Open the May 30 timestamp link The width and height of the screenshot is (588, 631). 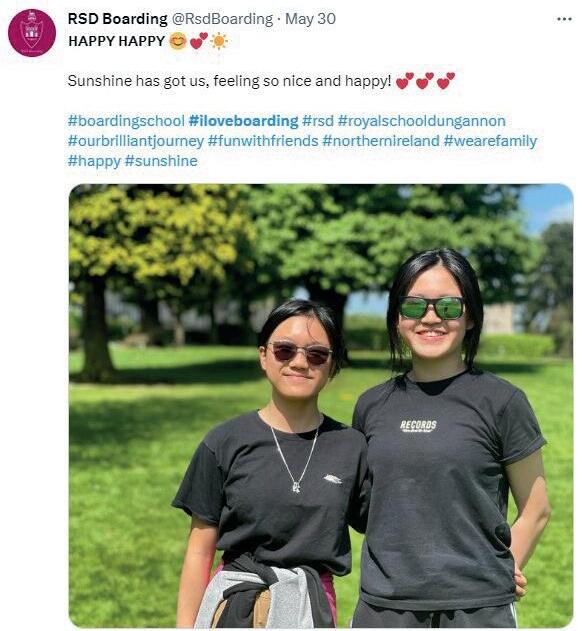point(310,19)
